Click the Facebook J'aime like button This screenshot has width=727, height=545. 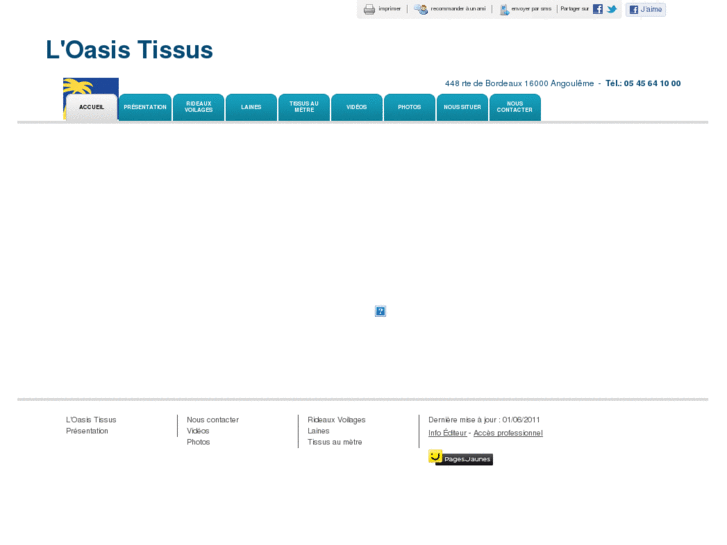pos(645,9)
